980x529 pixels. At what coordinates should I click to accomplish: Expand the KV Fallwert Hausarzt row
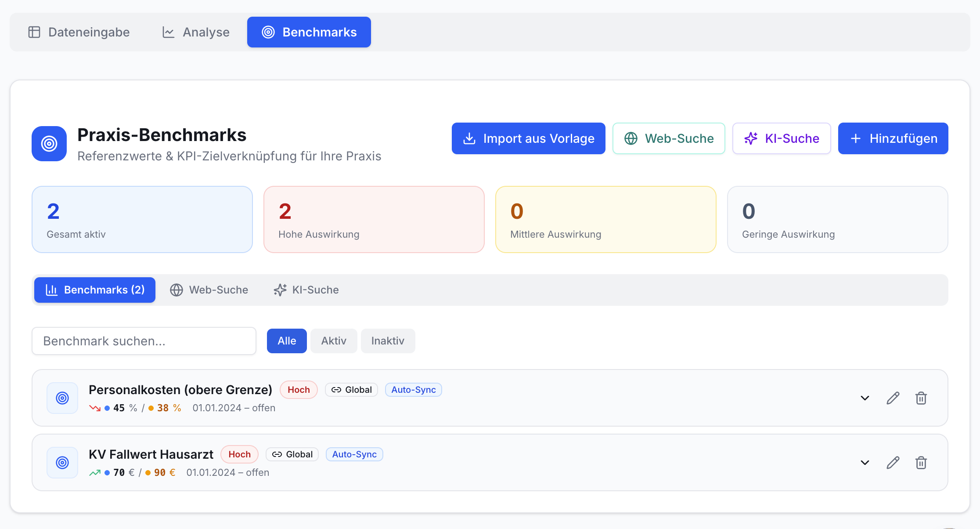click(x=865, y=463)
